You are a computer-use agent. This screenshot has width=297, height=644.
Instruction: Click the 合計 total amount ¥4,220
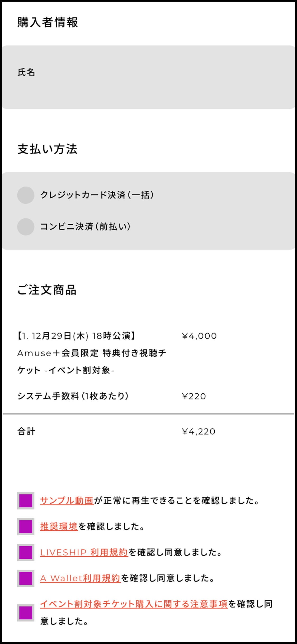[199, 432]
